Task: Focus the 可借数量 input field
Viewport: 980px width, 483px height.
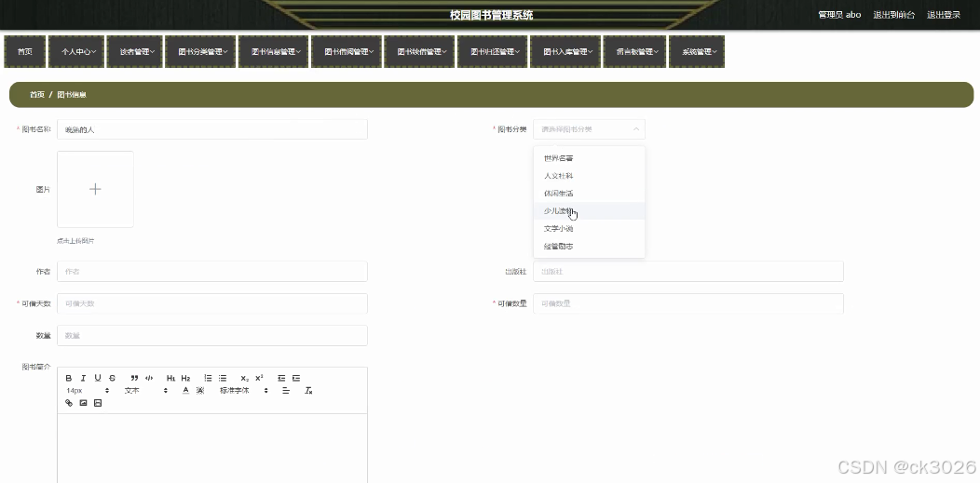Action: tap(688, 303)
